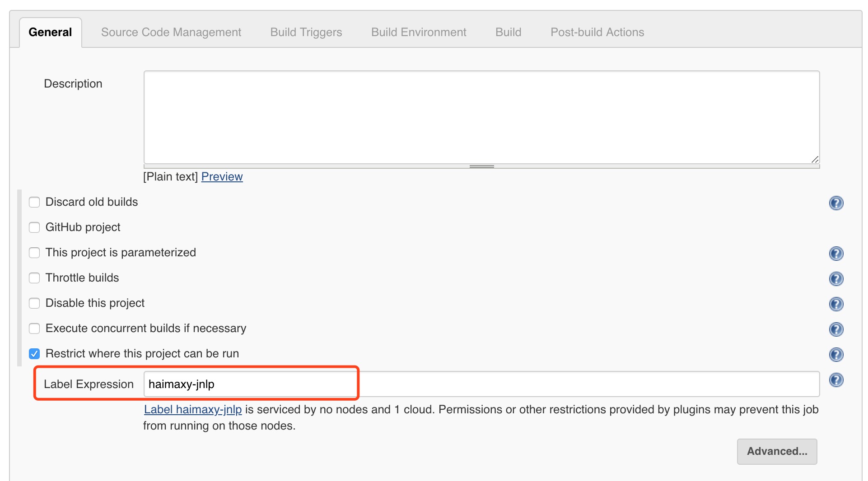868x481 pixels.
Task: Go to the Build Triggers tab
Action: pos(306,32)
